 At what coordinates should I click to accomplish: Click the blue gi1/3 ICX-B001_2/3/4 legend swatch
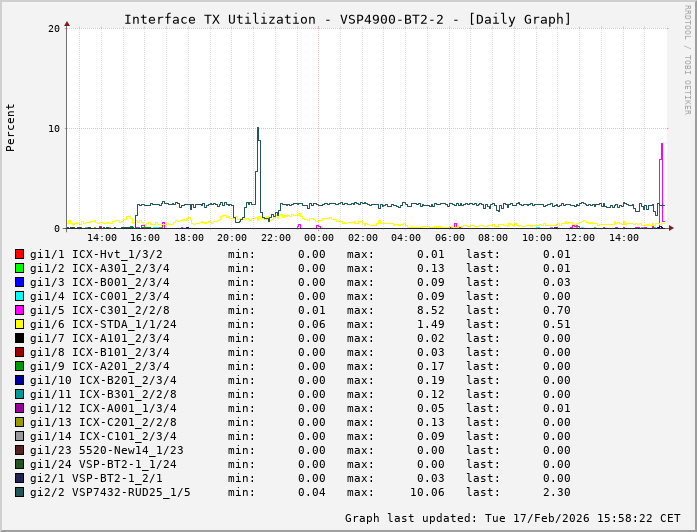[x=19, y=282]
